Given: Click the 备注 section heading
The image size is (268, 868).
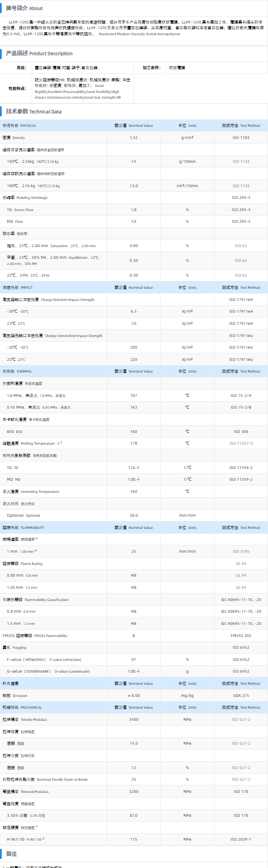Looking at the screenshot, I should click(11, 854).
